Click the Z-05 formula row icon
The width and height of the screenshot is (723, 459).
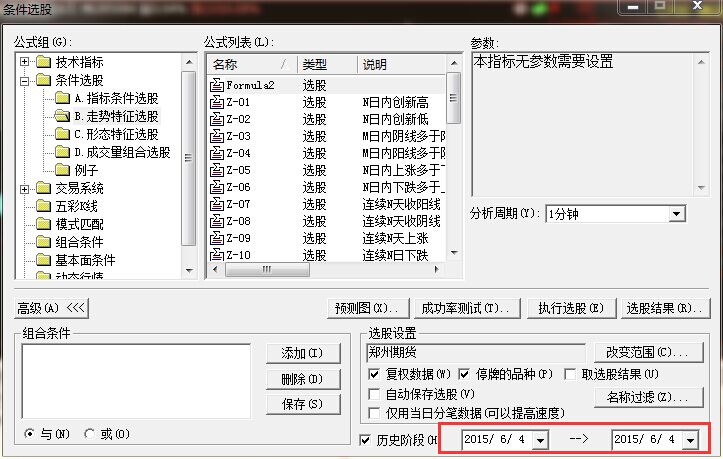pos(217,170)
